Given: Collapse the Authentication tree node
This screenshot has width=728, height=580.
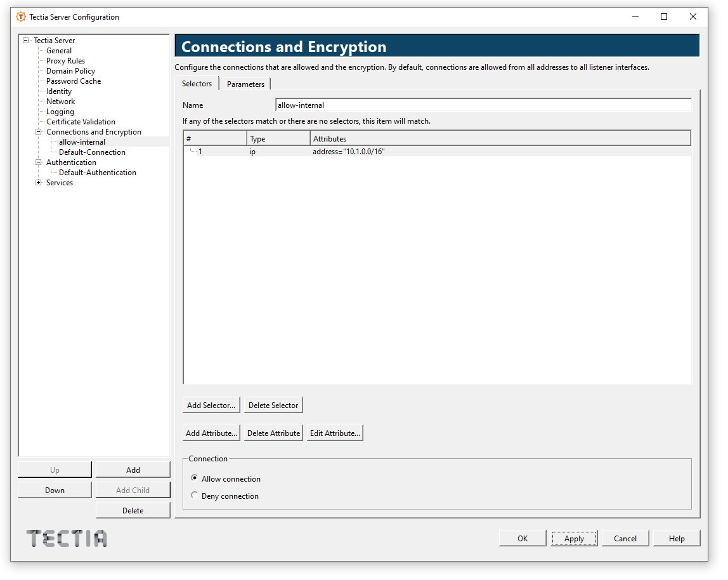Looking at the screenshot, I should [39, 162].
